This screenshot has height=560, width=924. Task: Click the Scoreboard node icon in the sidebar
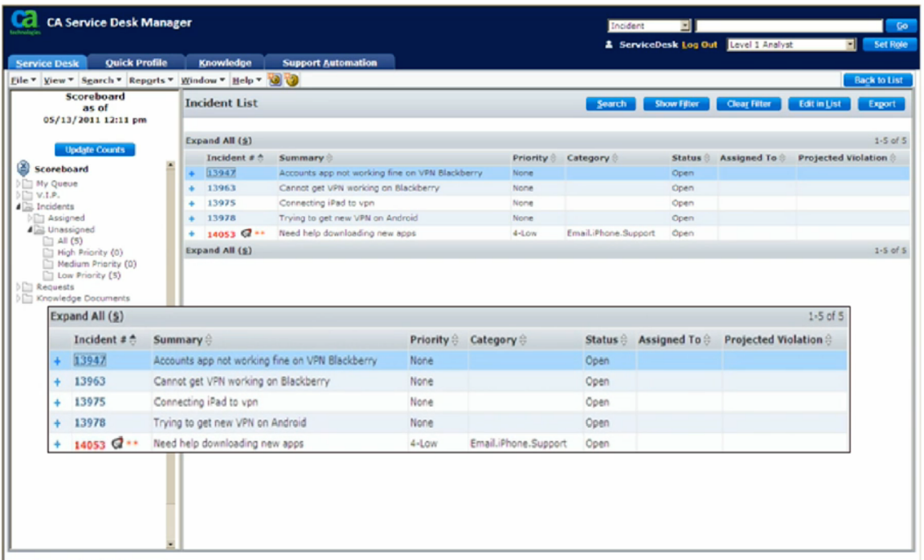click(x=23, y=169)
